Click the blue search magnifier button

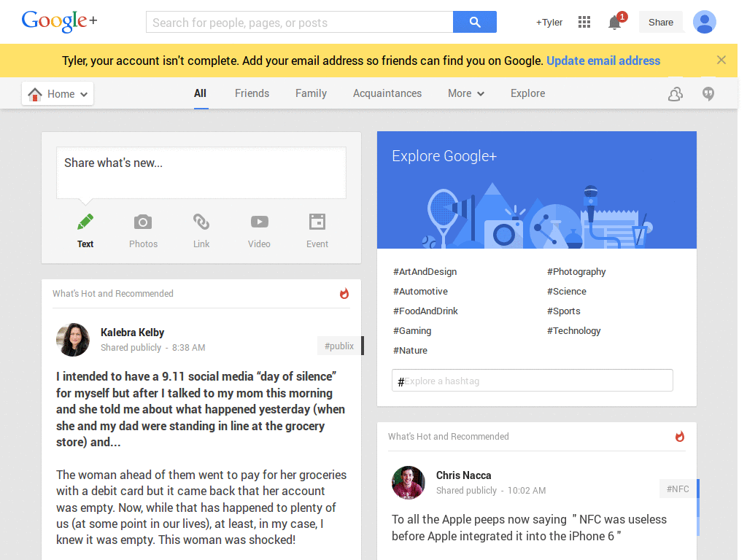click(x=474, y=22)
